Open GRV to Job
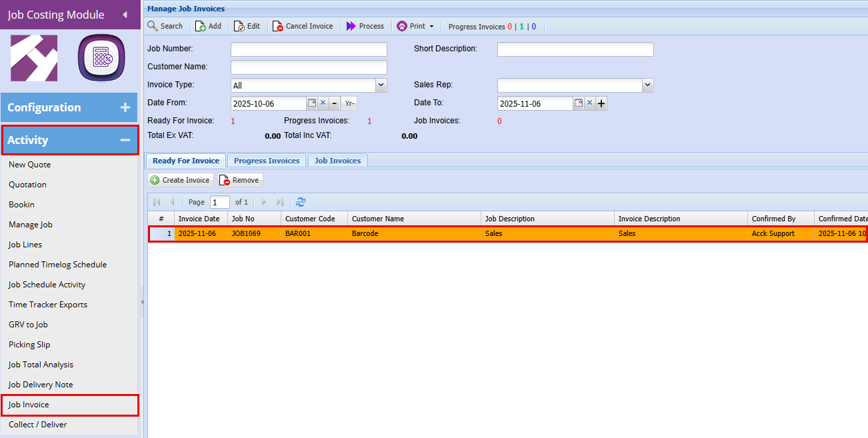Screen dimensions: 868x438 tap(28, 325)
